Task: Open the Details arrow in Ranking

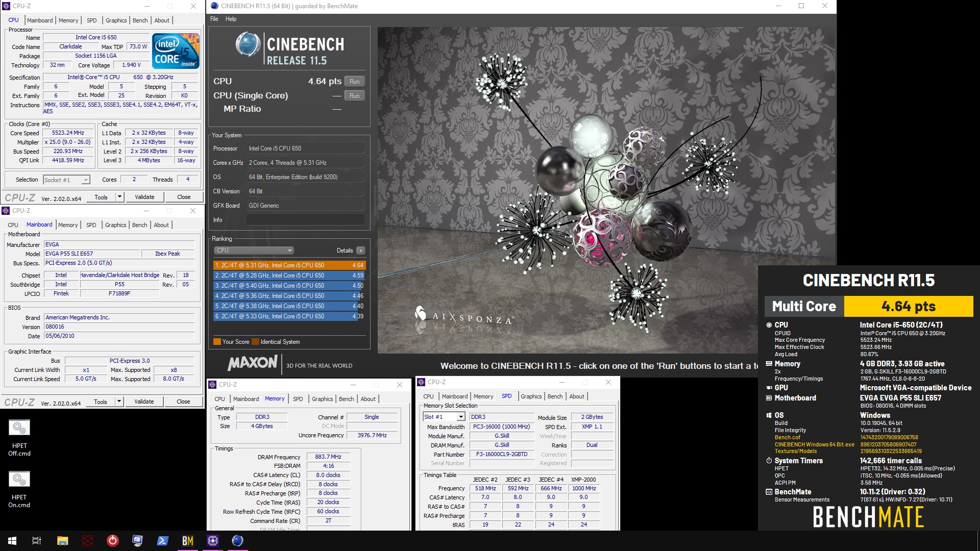Action: click(361, 251)
